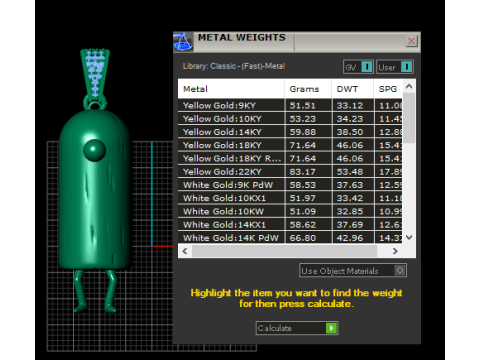
Task: Select the Yellow Gold:18KY row
Action: coord(290,145)
